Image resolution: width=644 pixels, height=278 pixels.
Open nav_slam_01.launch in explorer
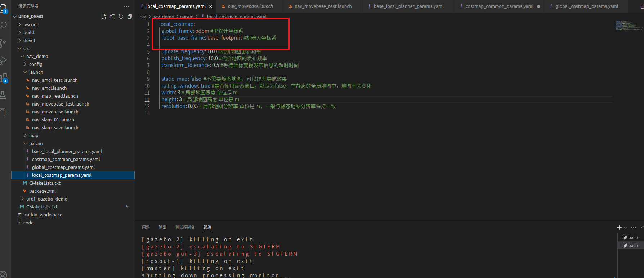[53, 120]
